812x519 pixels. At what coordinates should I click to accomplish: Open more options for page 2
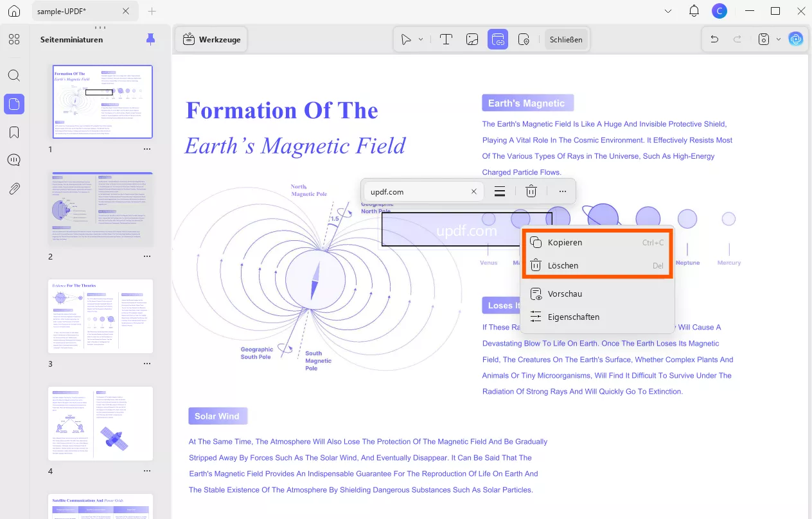pyautogui.click(x=147, y=256)
